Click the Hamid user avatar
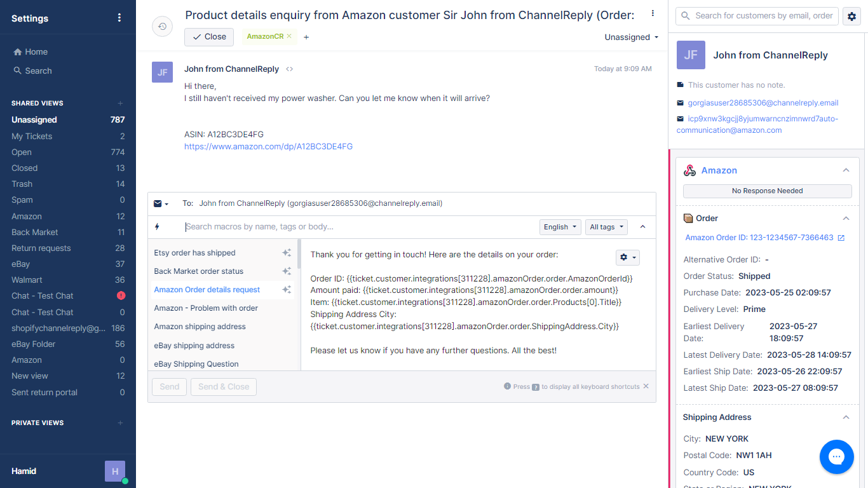The width and height of the screenshot is (868, 488). point(115,471)
